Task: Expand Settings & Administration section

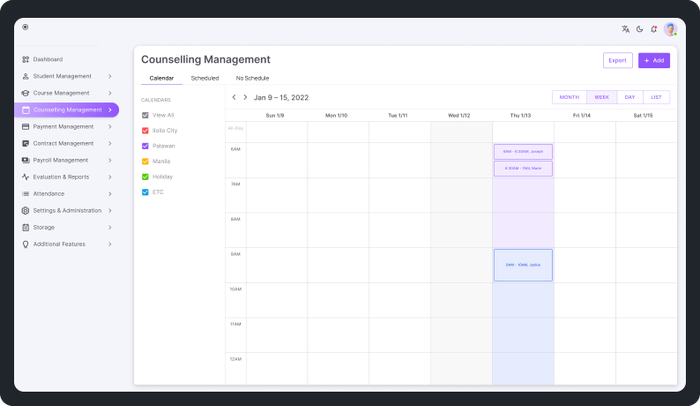Action: pos(110,210)
